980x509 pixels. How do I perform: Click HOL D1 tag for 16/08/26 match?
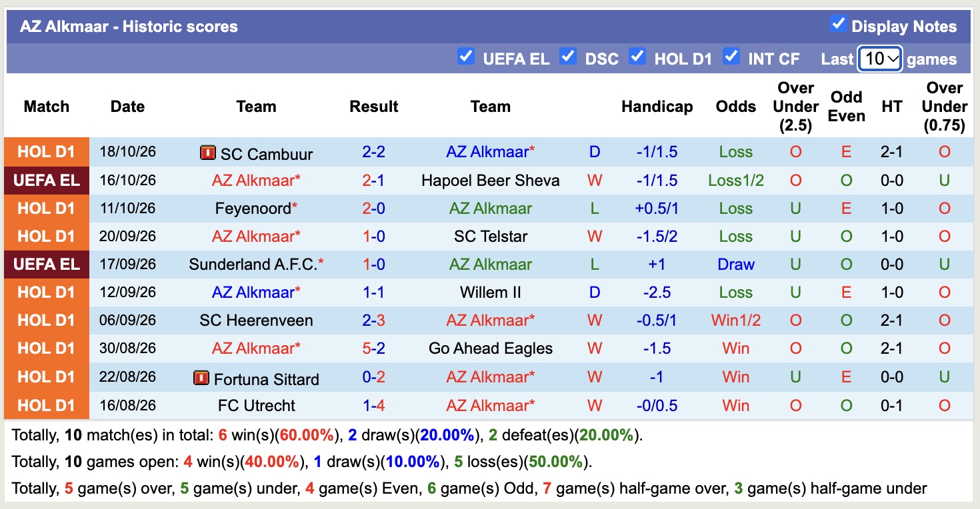point(47,405)
